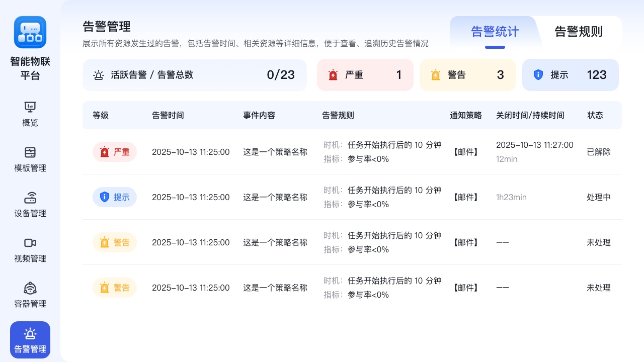Click the 已解除 status text
The height and width of the screenshot is (362, 644).
[x=598, y=152]
